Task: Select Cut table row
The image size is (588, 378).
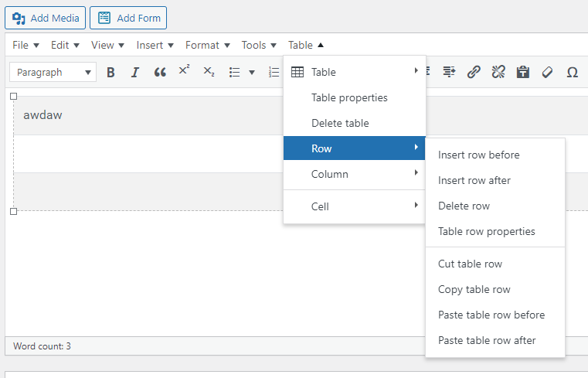Action: click(x=495, y=264)
